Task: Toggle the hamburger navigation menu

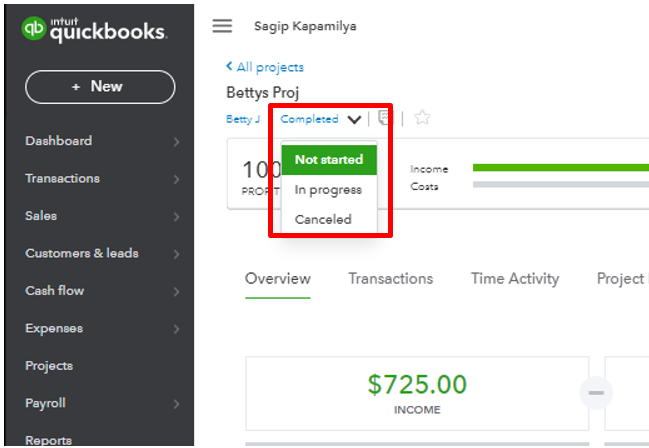Action: tap(222, 26)
